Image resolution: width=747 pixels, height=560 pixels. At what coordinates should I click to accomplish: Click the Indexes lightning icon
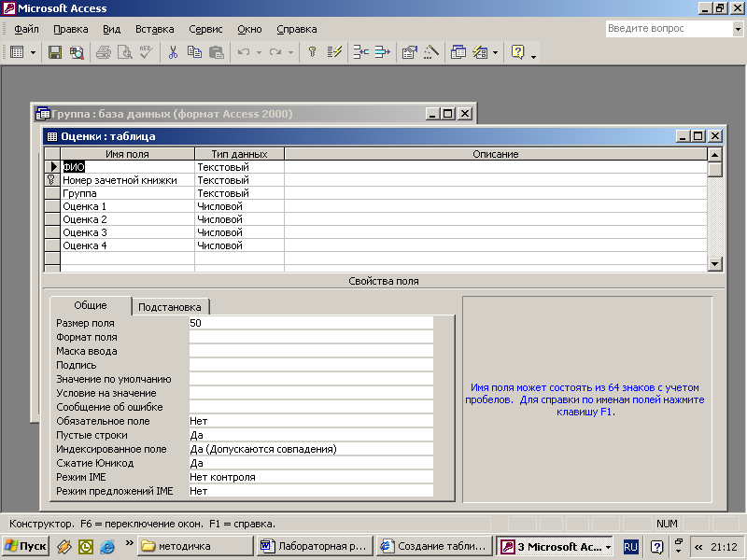334,52
